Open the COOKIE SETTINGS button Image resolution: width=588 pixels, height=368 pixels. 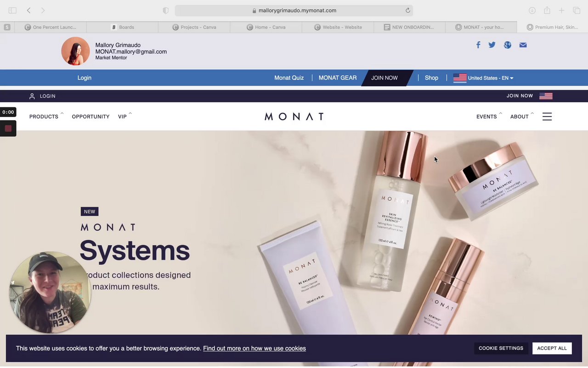pyautogui.click(x=501, y=348)
